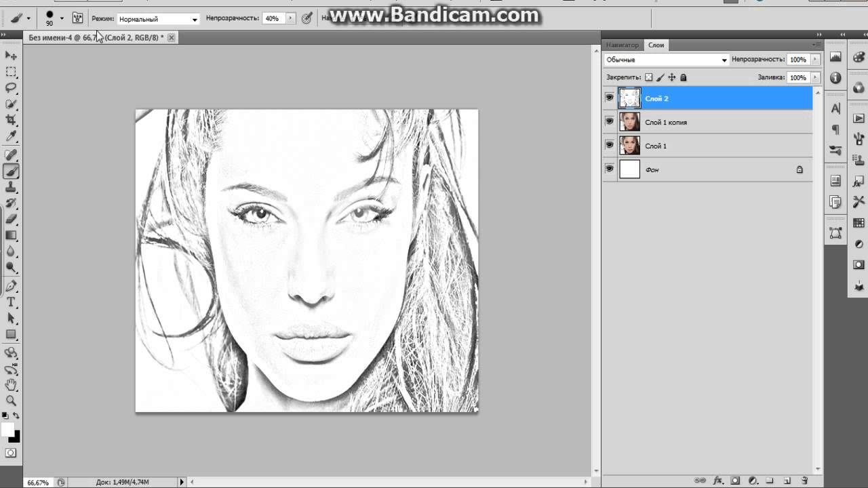The width and height of the screenshot is (868, 488).
Task: Hide the Фон background layer
Action: (x=610, y=169)
